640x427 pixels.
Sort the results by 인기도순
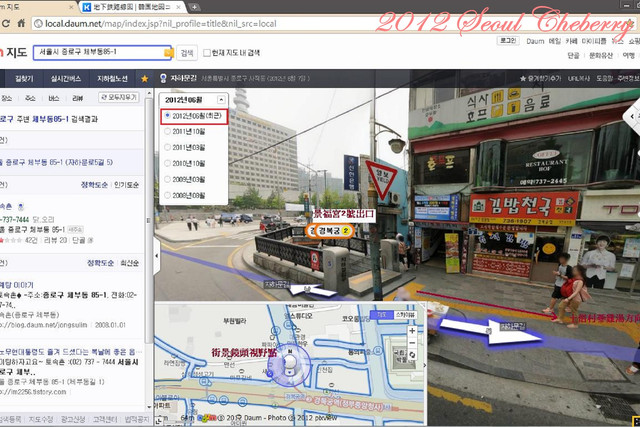[x=126, y=185]
